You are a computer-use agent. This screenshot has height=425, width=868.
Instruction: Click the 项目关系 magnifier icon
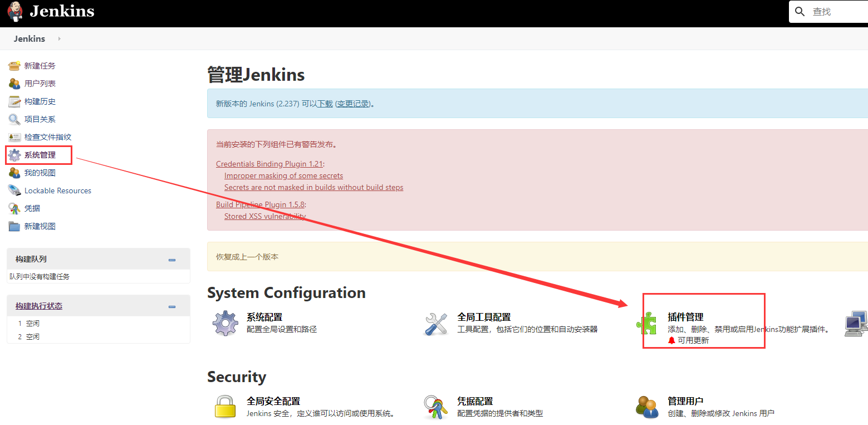14,119
